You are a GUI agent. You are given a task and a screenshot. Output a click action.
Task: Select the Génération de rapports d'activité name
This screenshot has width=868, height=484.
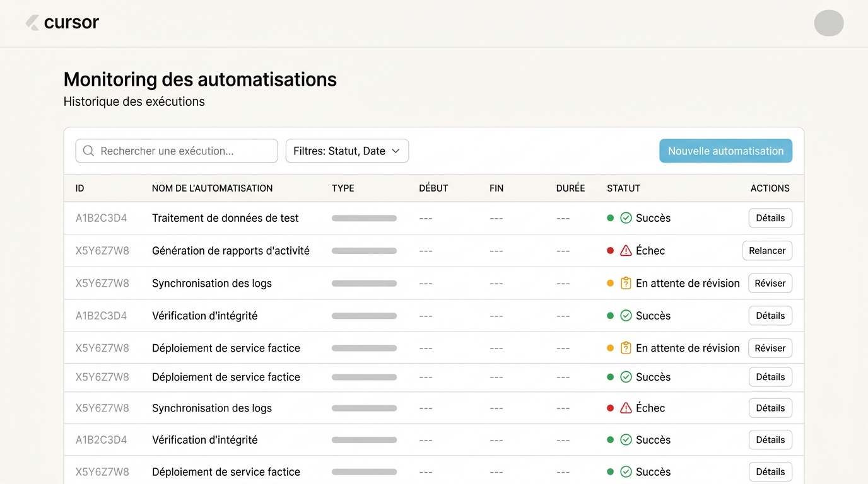tap(231, 251)
